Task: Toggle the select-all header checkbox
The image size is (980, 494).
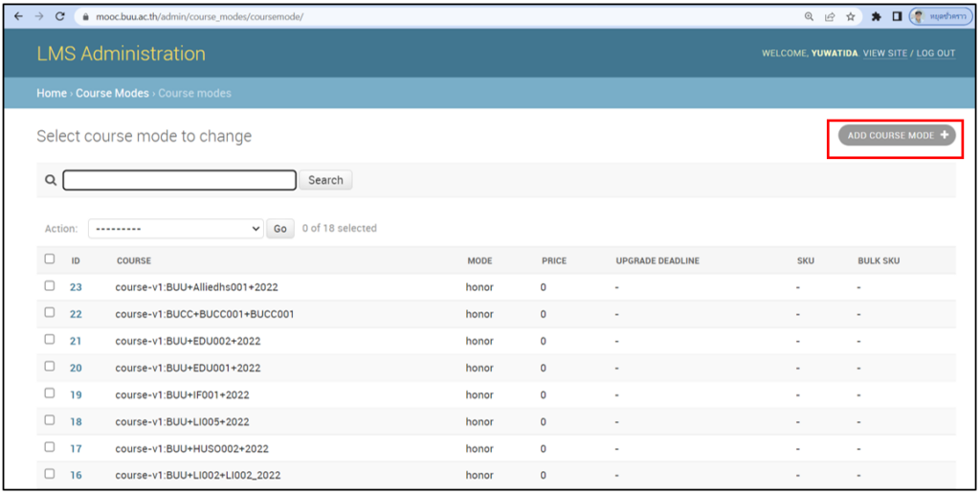Action: click(50, 259)
